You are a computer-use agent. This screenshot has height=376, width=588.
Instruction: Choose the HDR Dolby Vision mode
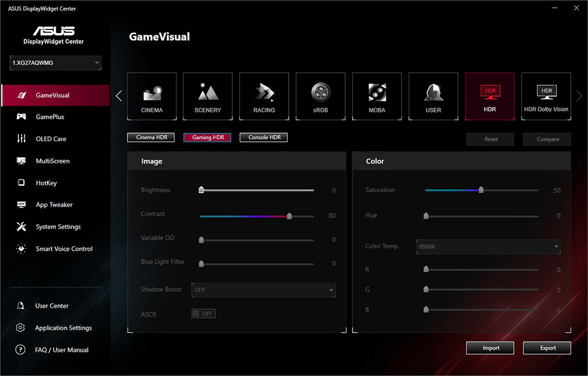(546, 97)
